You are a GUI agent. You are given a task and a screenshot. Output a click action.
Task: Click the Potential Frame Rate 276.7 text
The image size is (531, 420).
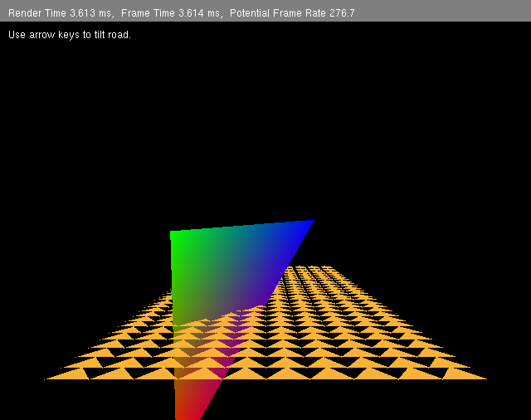292,13
